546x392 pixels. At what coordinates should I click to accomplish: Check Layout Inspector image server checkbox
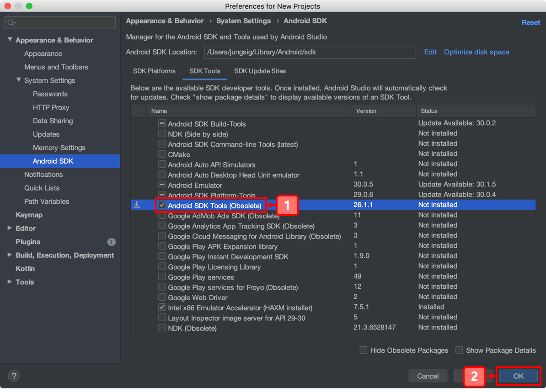tap(162, 318)
